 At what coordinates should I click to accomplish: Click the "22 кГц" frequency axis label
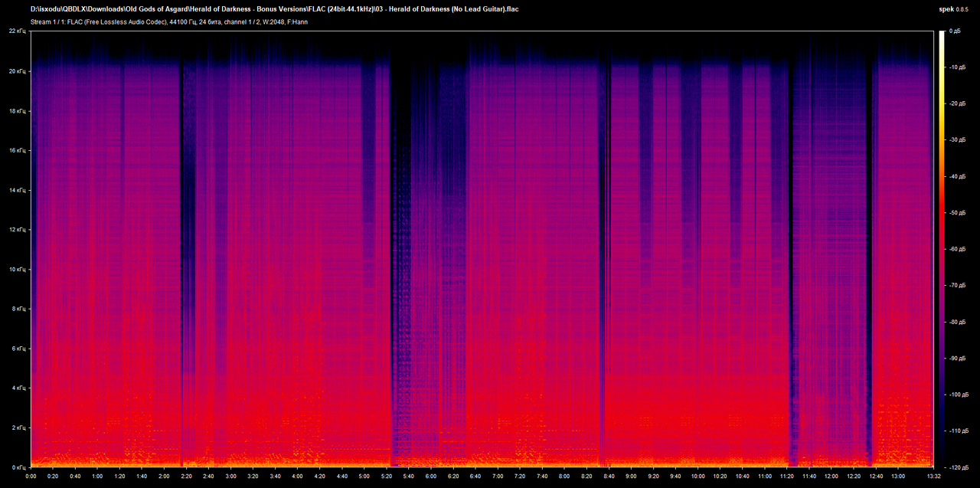[x=18, y=31]
